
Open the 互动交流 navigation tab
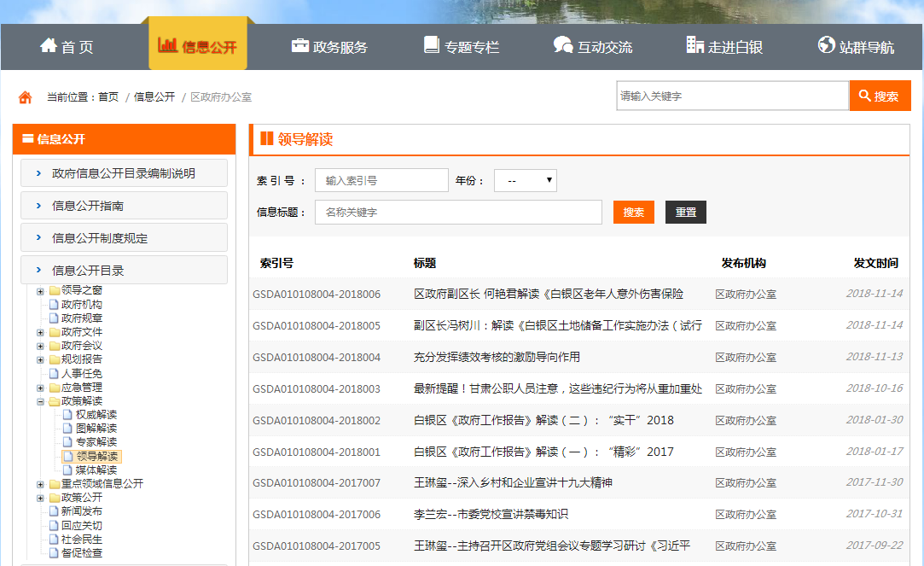(593, 47)
